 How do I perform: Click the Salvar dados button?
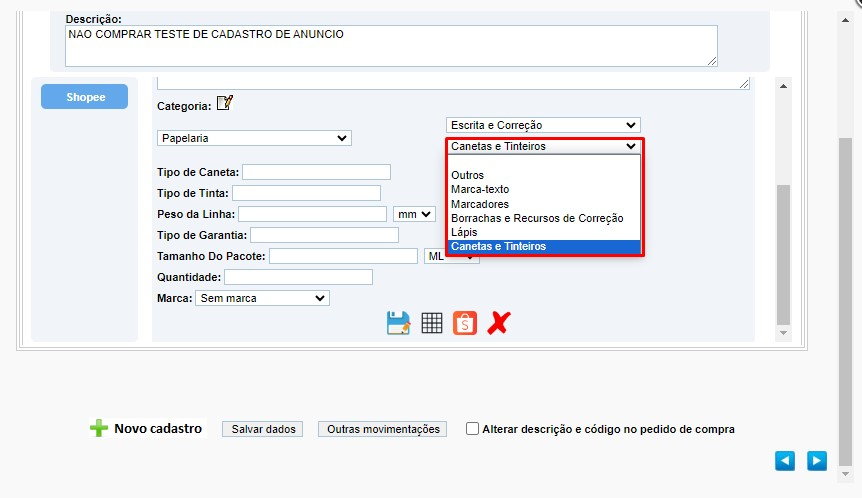(x=263, y=429)
